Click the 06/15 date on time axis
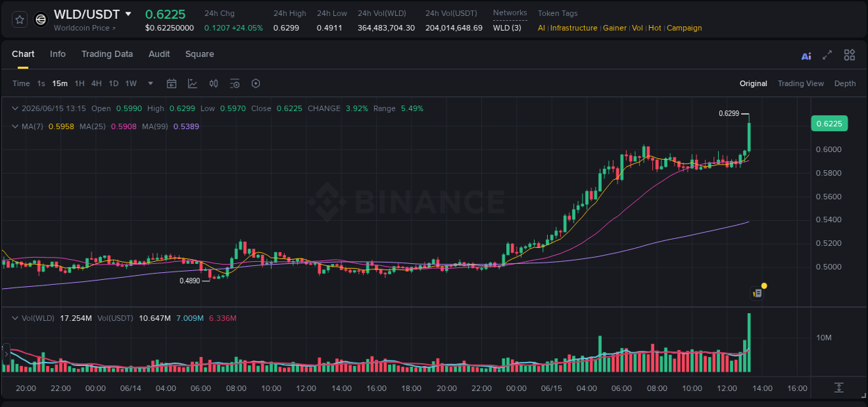Image resolution: width=868 pixels, height=407 pixels. click(x=551, y=388)
